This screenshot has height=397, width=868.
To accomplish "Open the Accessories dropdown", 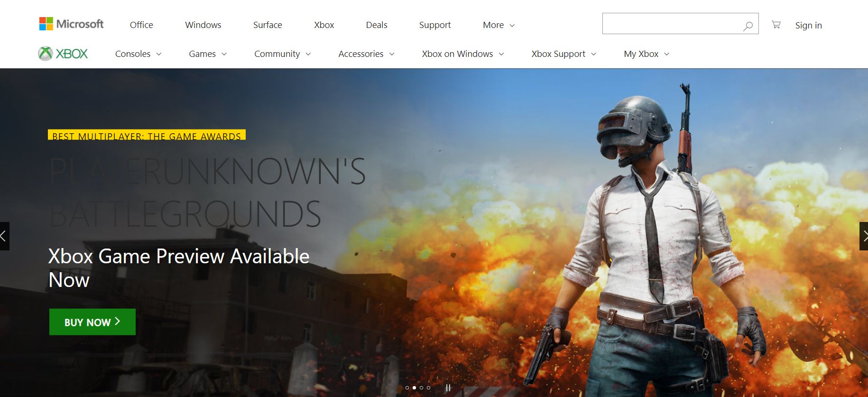I will click(x=366, y=54).
